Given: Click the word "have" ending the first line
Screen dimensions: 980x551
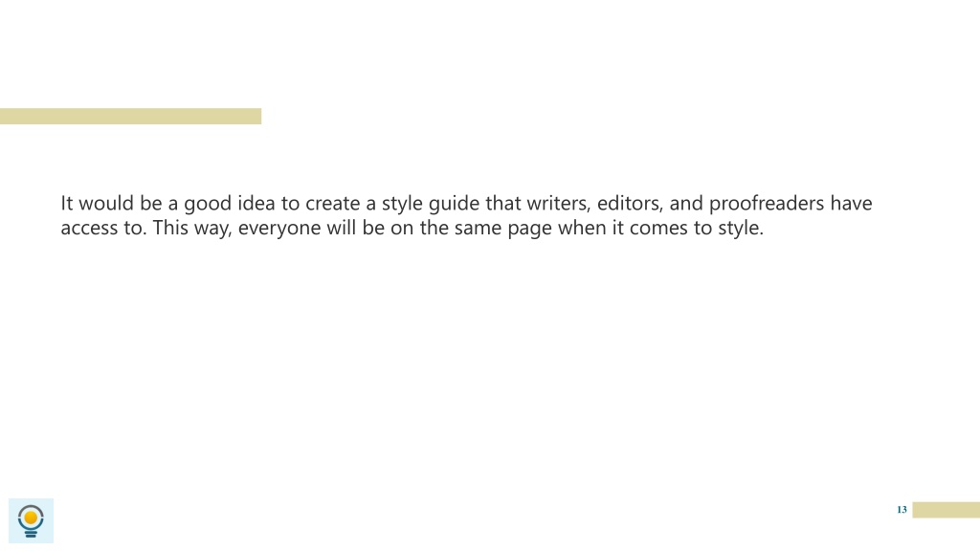Looking at the screenshot, I should [x=851, y=203].
